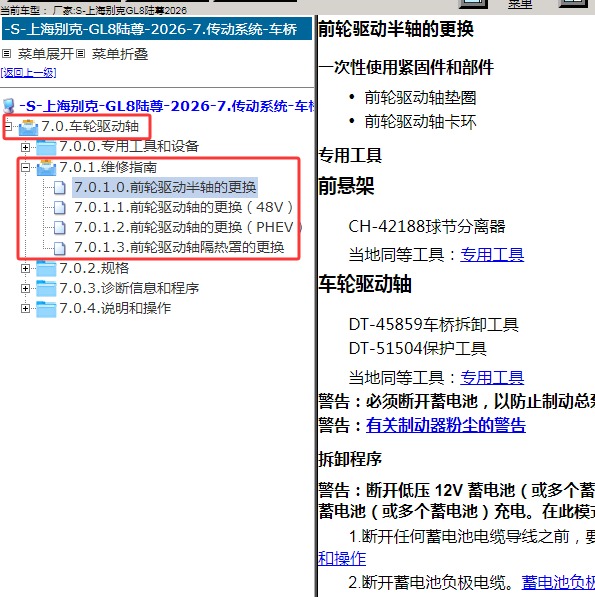Expand the 7.0.0.专用工具和设备 node
The width and height of the screenshot is (595, 597).
click(x=25, y=147)
